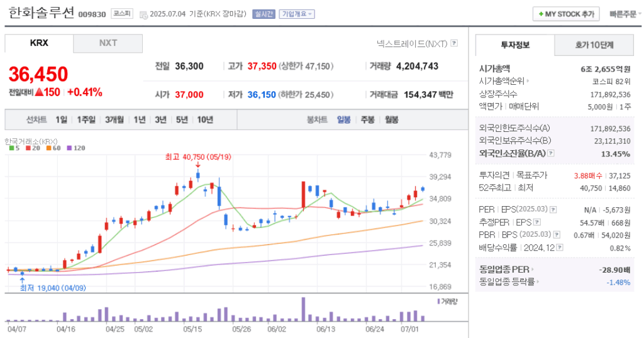Click the 저가 value 36,150
Image resolution: width=644 pixels, height=338 pixels.
point(262,95)
